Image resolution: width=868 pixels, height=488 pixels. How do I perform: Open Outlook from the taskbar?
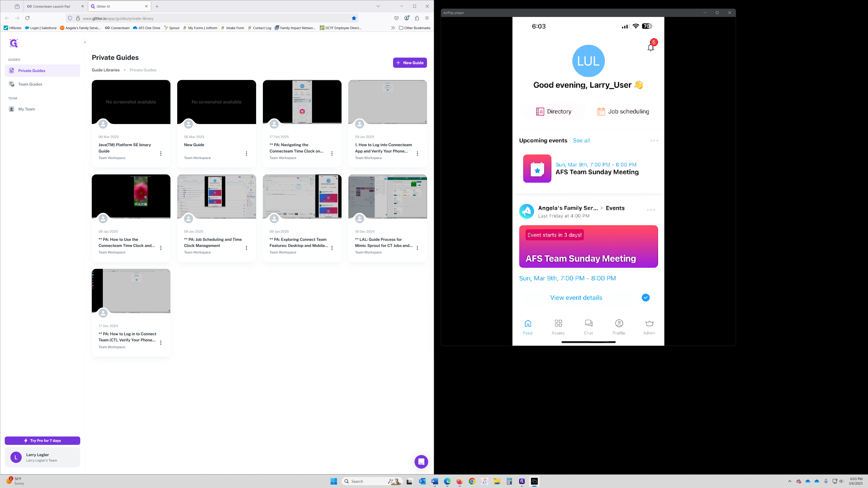pos(422,481)
